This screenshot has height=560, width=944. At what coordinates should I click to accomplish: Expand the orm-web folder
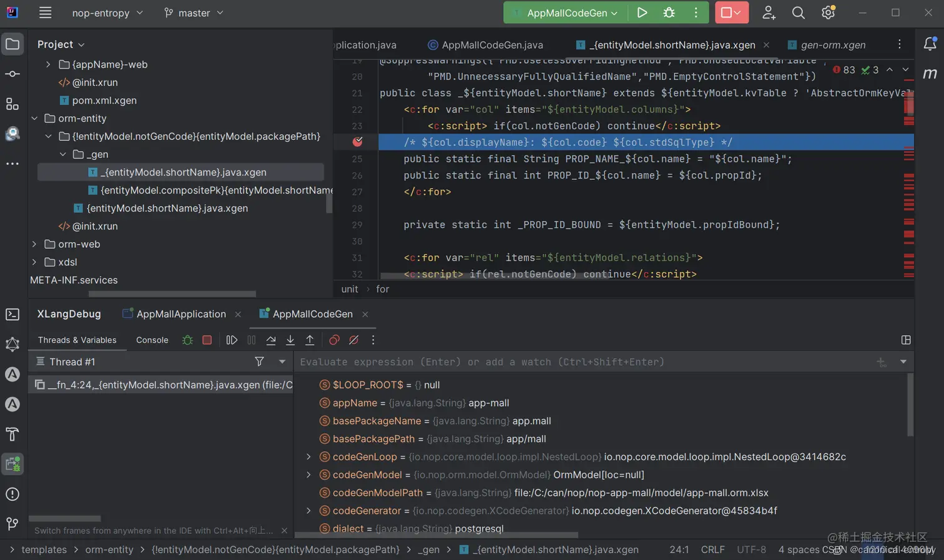coord(34,244)
